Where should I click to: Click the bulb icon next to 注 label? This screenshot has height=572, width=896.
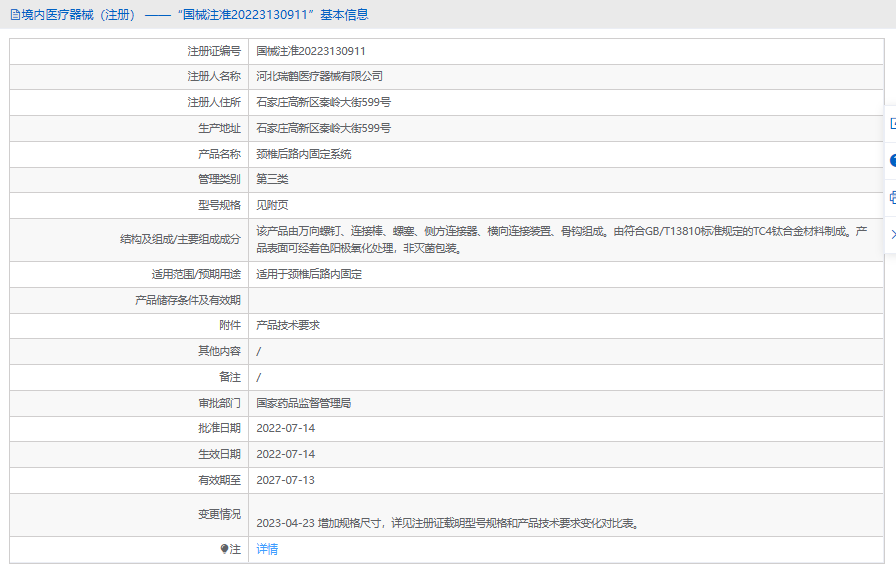[x=224, y=549]
